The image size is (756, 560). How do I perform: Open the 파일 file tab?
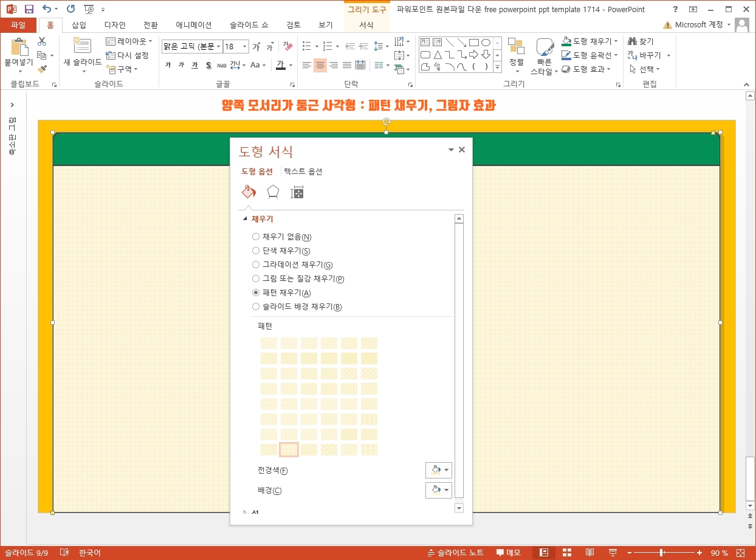18,25
